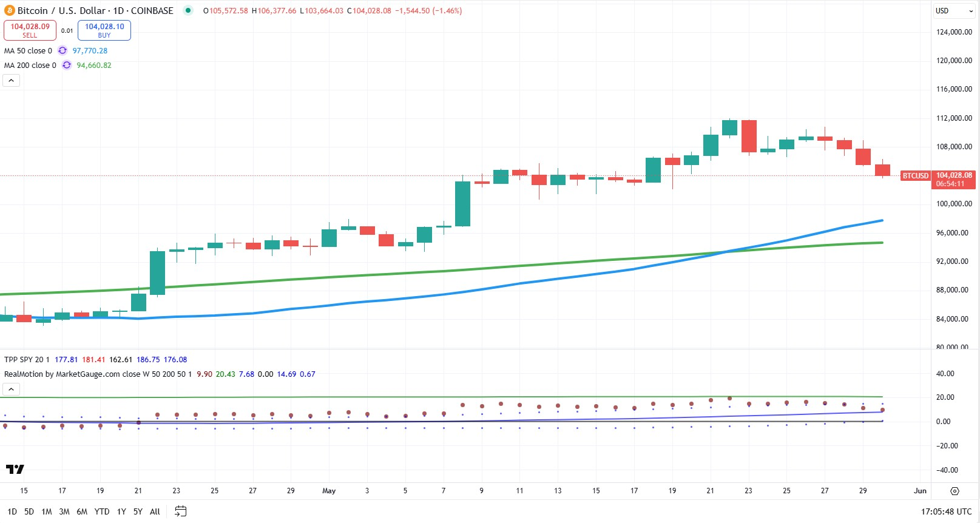The image size is (980, 523).
Task: Click the BUY 104,028.10 button
Action: click(104, 30)
